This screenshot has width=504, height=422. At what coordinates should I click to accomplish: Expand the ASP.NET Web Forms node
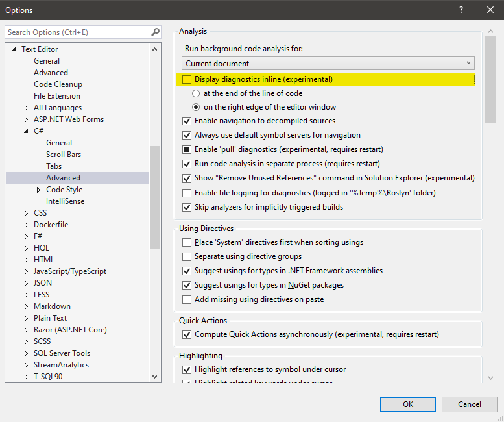click(x=26, y=119)
